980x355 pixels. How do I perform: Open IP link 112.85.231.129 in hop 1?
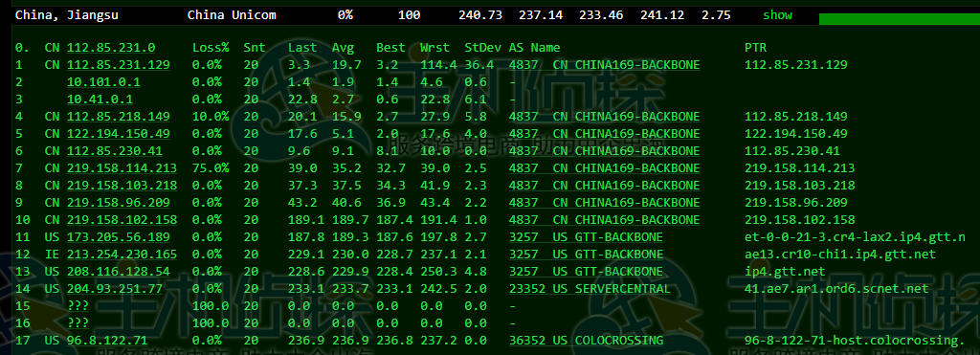tap(118, 65)
